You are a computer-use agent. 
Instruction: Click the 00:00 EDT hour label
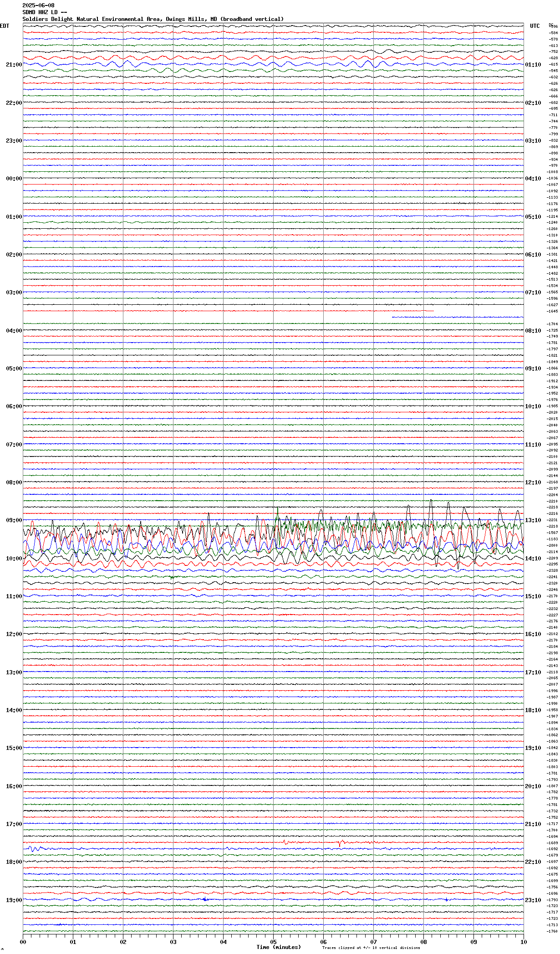14,179
